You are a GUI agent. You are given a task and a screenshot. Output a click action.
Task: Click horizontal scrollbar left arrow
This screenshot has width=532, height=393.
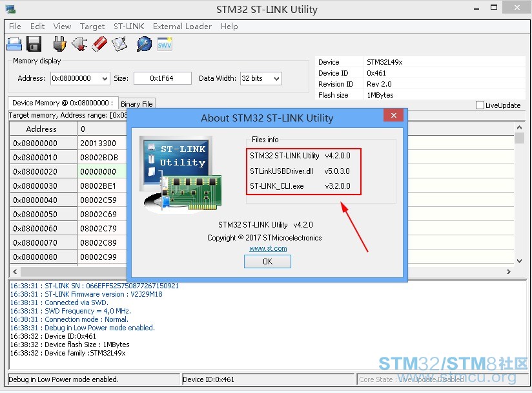coord(15,271)
